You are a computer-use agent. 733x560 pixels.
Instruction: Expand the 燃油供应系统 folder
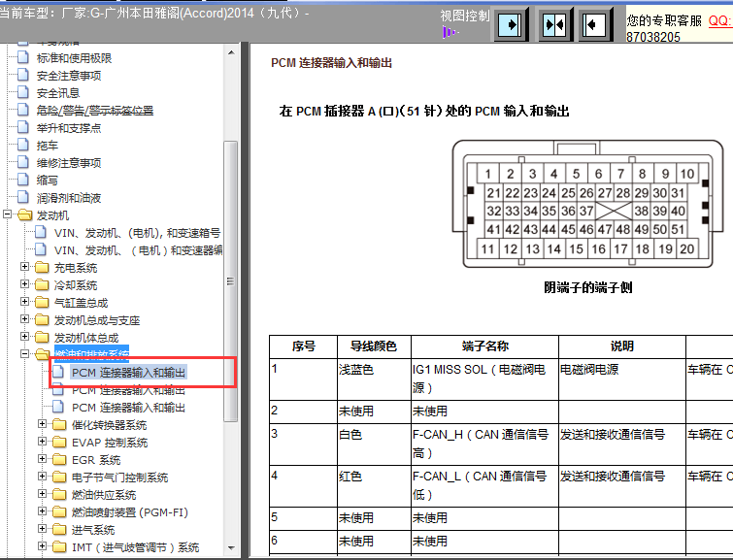click(x=42, y=494)
